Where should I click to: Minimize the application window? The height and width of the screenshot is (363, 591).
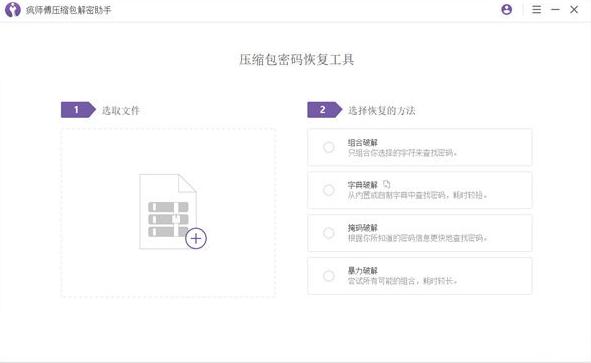[555, 9]
